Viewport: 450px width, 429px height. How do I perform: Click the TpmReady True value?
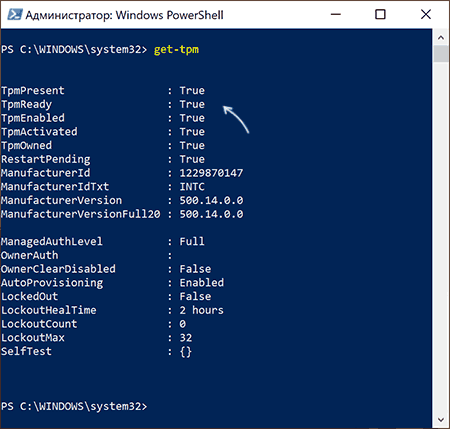click(192, 104)
